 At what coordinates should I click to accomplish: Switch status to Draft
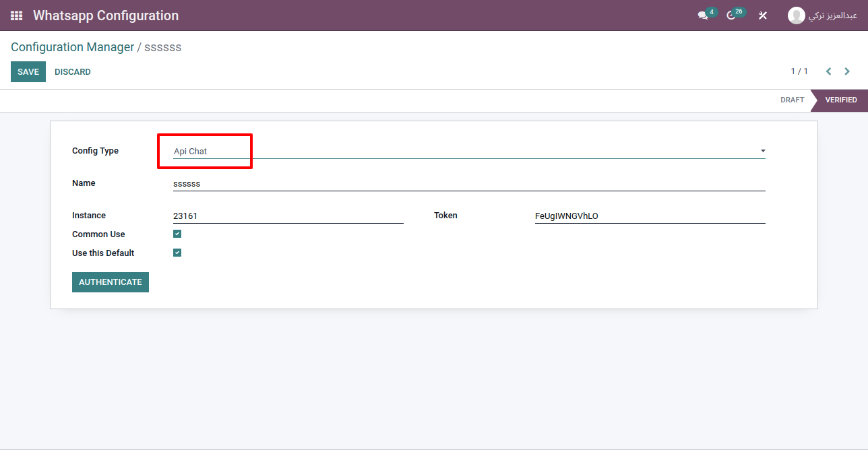792,100
